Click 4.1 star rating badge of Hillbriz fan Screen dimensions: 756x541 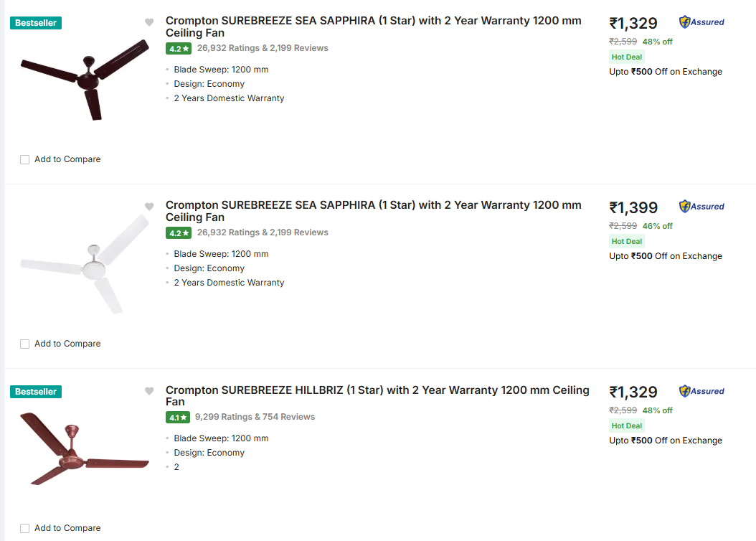coord(179,418)
